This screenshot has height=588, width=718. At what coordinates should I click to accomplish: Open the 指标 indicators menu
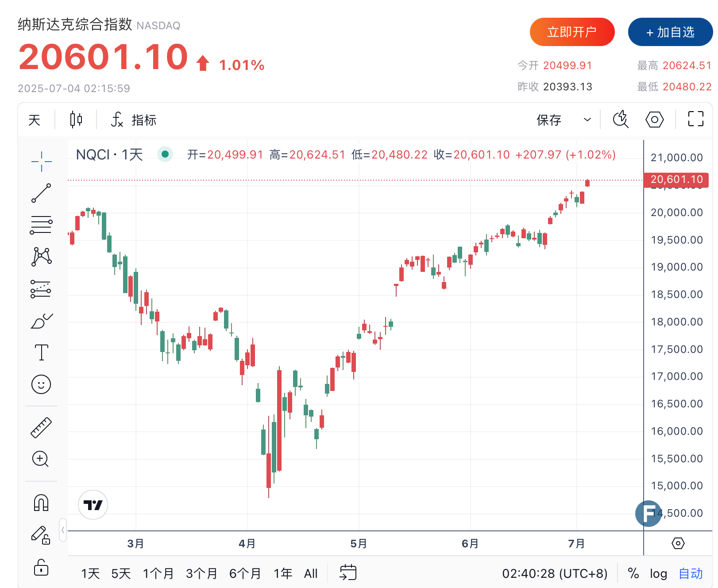[134, 120]
